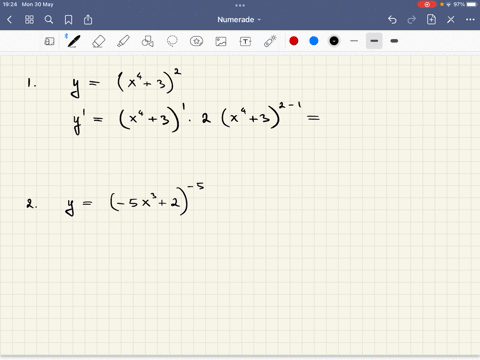Pick the red pen color

[x=294, y=41]
